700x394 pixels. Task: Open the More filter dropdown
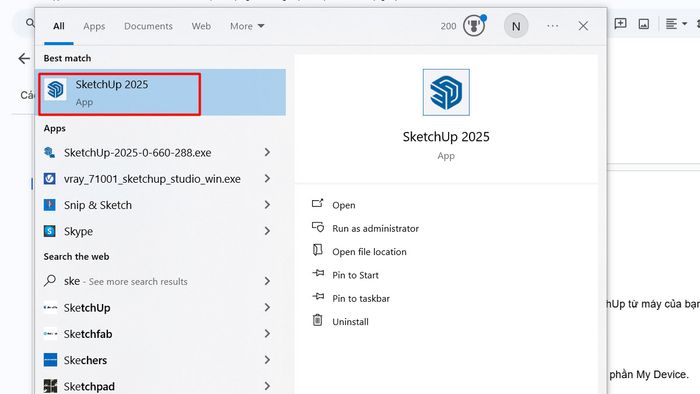247,26
